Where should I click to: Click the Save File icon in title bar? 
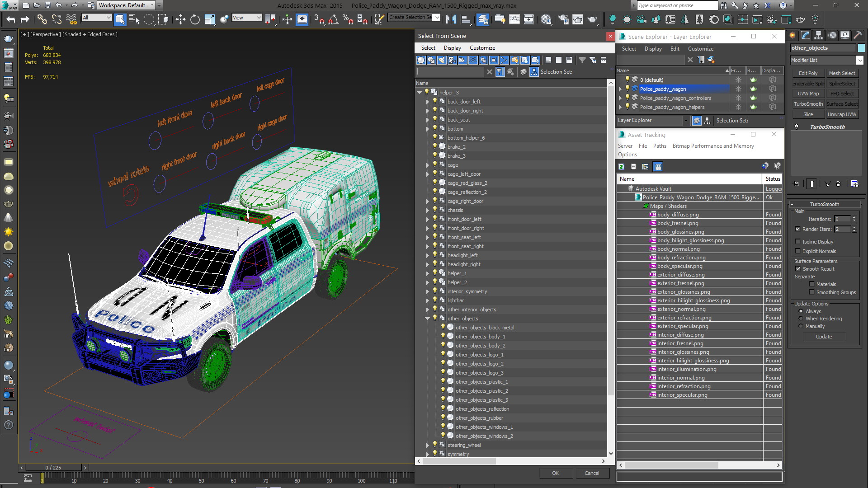[47, 5]
